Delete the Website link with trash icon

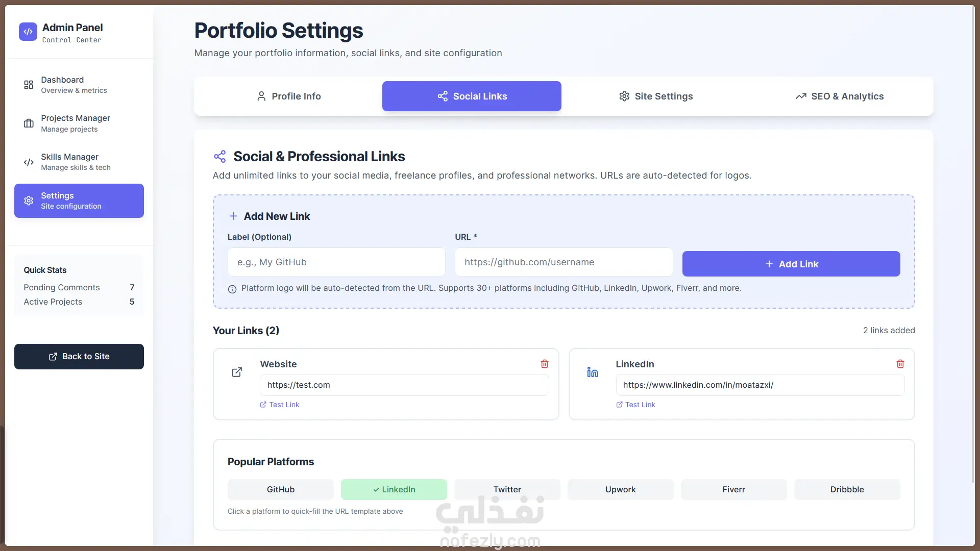[545, 364]
